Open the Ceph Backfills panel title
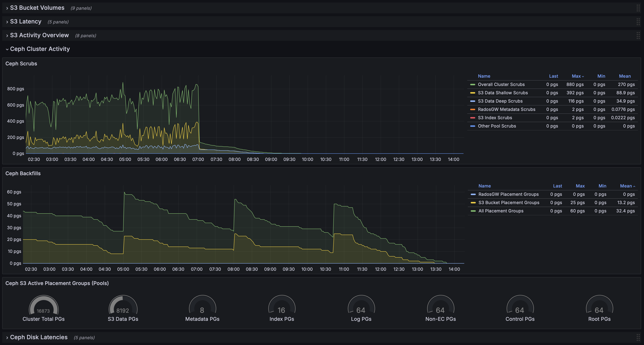Image resolution: width=644 pixels, height=345 pixels. tap(23, 173)
